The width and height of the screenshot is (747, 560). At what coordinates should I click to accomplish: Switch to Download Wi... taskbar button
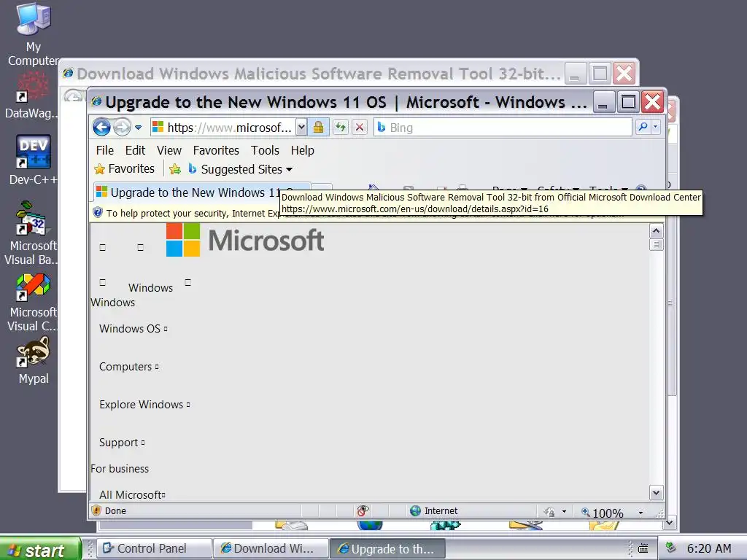coord(271,548)
